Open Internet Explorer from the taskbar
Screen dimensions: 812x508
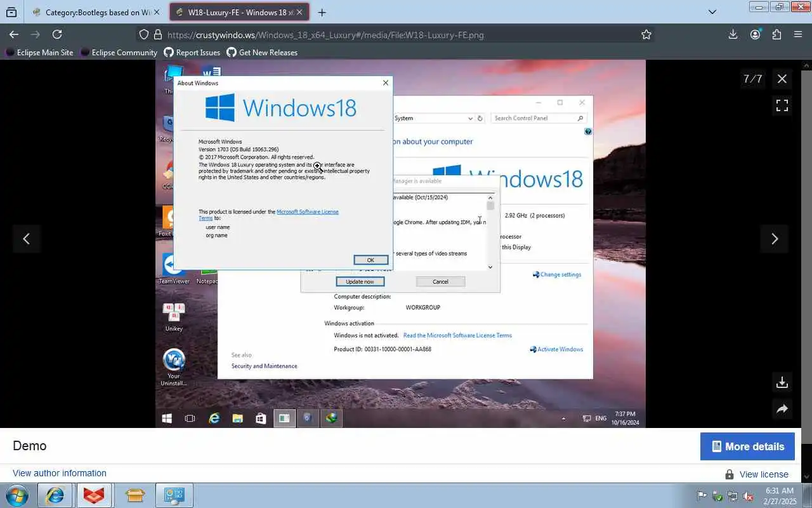[x=55, y=495]
